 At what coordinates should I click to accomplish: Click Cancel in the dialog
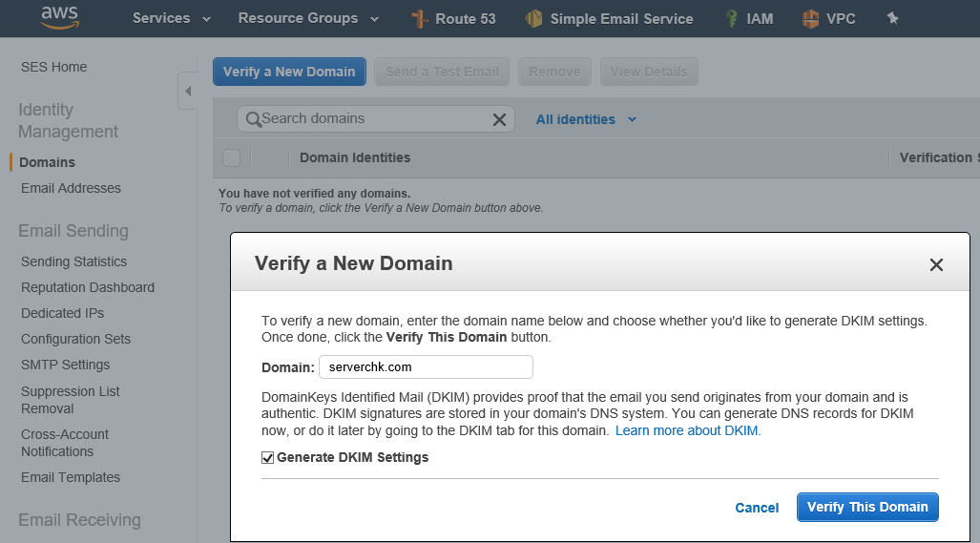coord(757,508)
